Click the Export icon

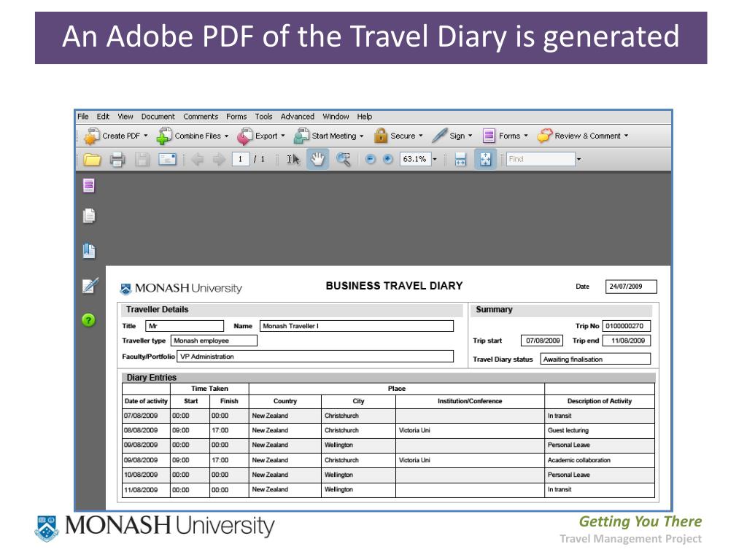(x=245, y=136)
